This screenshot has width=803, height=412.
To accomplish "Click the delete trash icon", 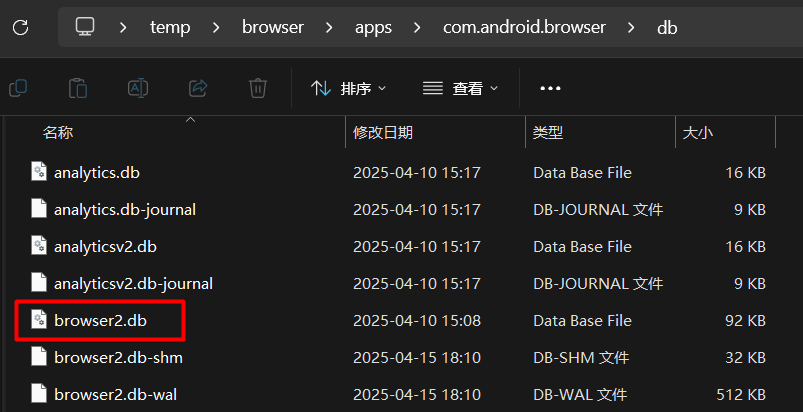I will tap(258, 88).
